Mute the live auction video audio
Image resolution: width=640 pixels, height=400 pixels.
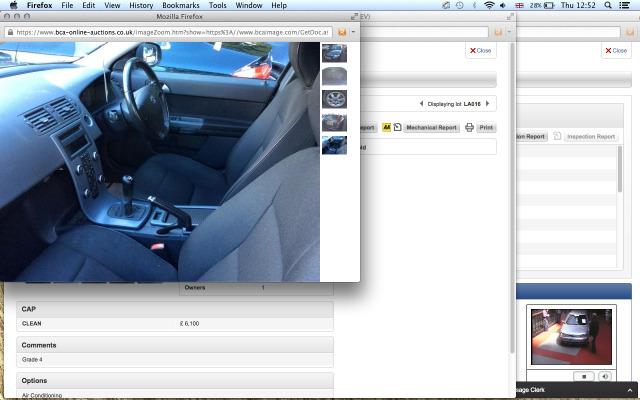click(x=605, y=376)
